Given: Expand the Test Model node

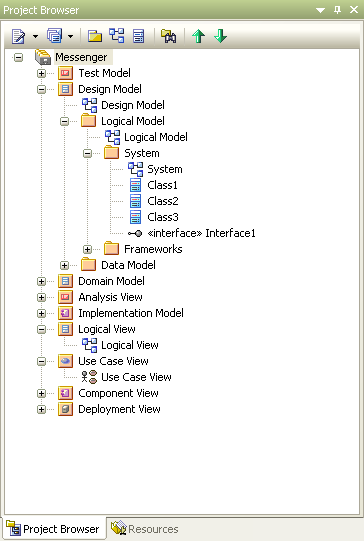Looking at the screenshot, I should click(x=41, y=73).
